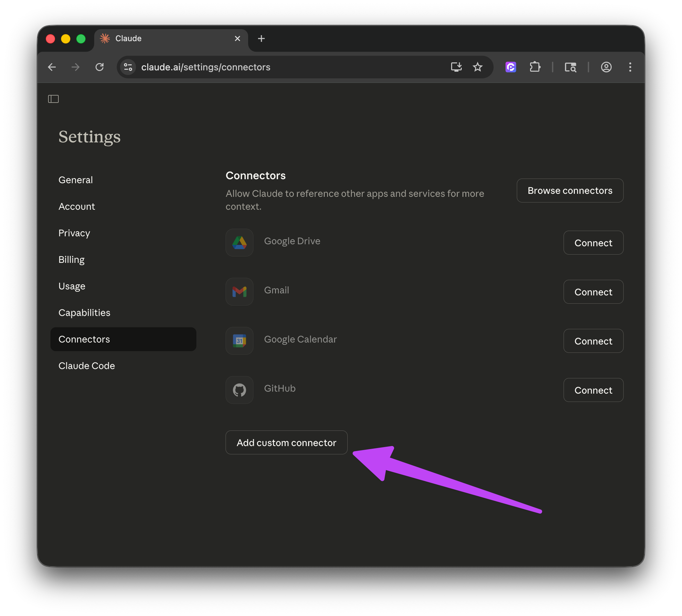The image size is (682, 616).
Task: Click the Google Calendar connector icon
Action: 239,341
